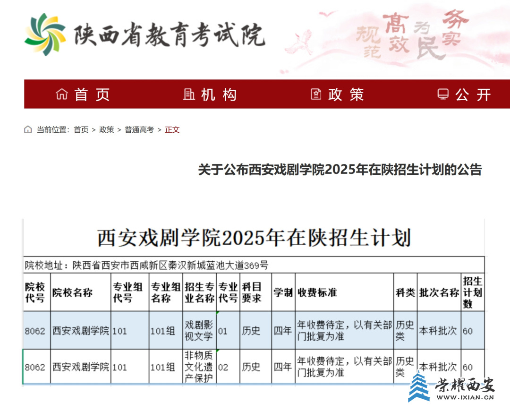Click the 戏剧影视文学 major name cell
This screenshot has height=420, width=510.
pyautogui.click(x=199, y=331)
